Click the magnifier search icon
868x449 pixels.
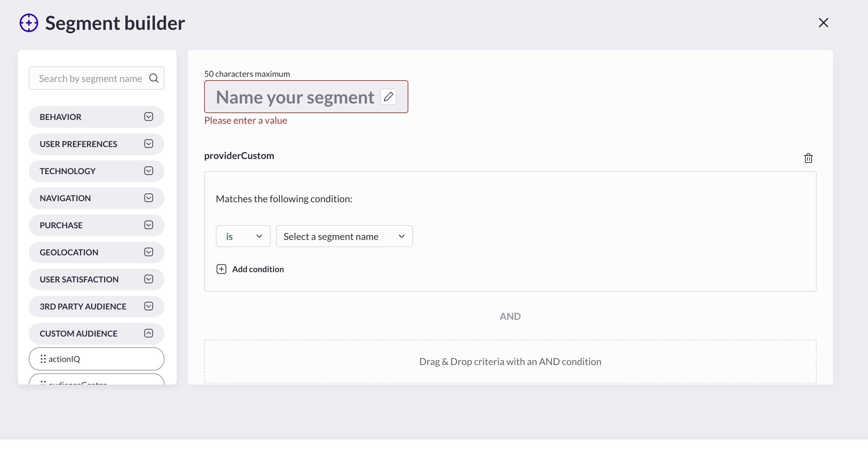[154, 78]
